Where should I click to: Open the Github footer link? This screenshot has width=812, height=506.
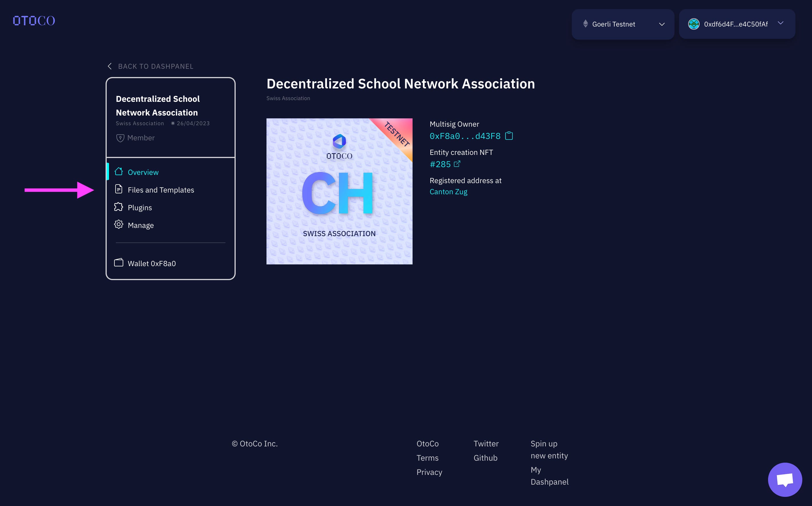[x=485, y=458]
